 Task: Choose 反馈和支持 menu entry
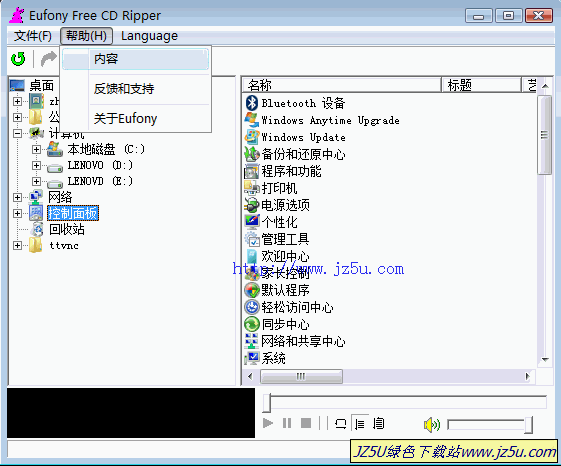coord(135,88)
